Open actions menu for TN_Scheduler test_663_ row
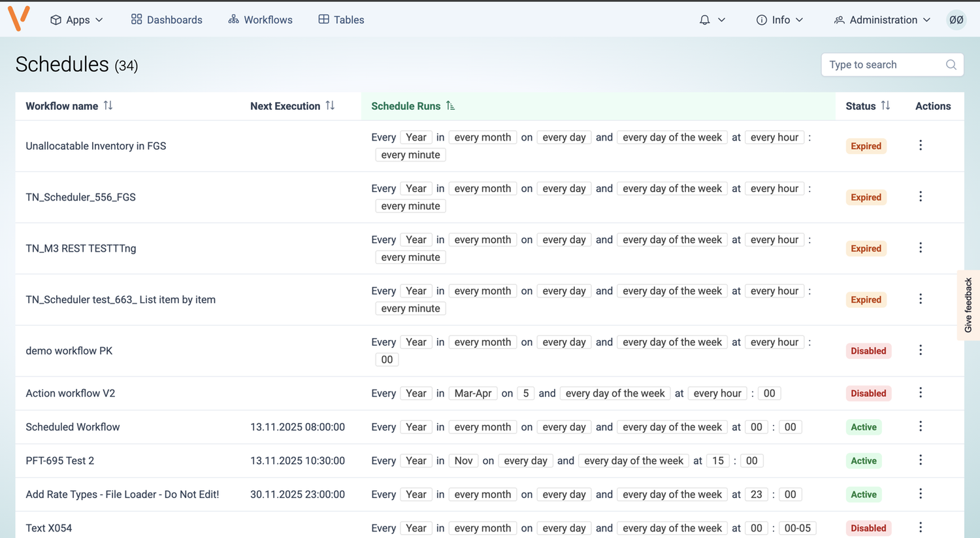This screenshot has height=538, width=980. (921, 299)
